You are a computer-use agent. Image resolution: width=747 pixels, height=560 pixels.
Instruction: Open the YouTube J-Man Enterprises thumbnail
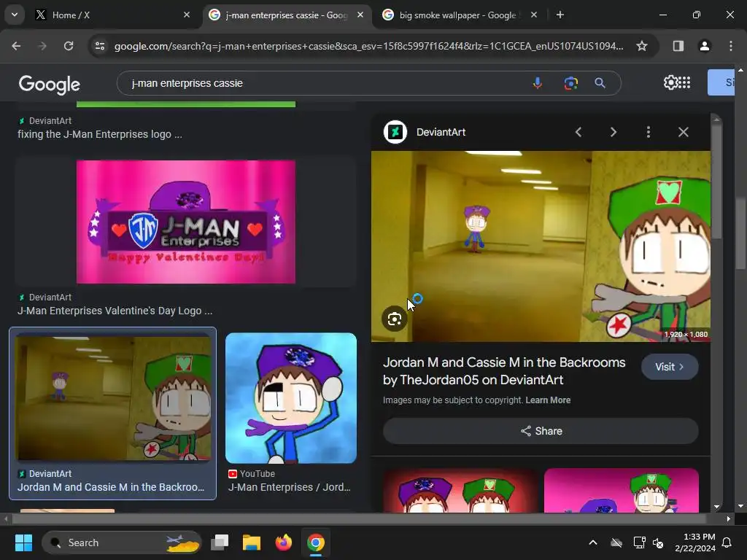click(291, 398)
